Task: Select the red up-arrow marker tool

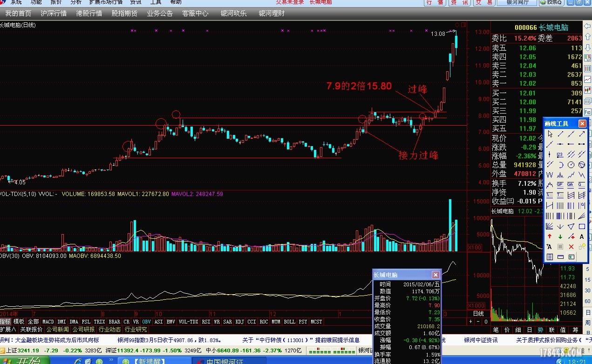Action: (x=550, y=236)
